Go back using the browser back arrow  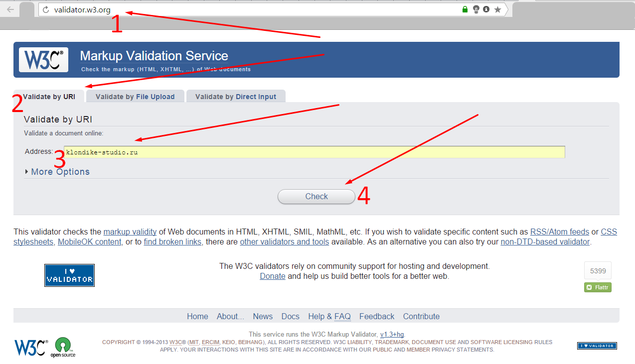[x=10, y=9]
